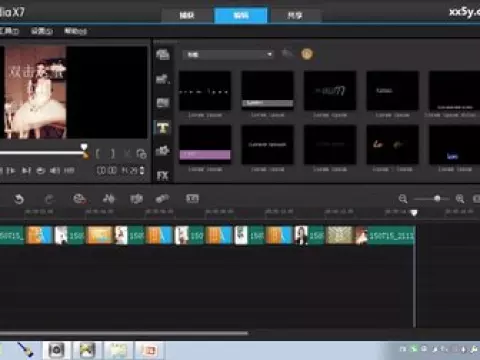Expand the title category dropdown
The image size is (480, 360).
click(228, 55)
